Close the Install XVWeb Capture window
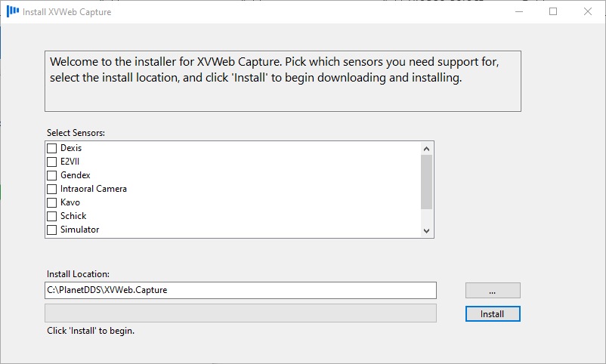 point(588,12)
